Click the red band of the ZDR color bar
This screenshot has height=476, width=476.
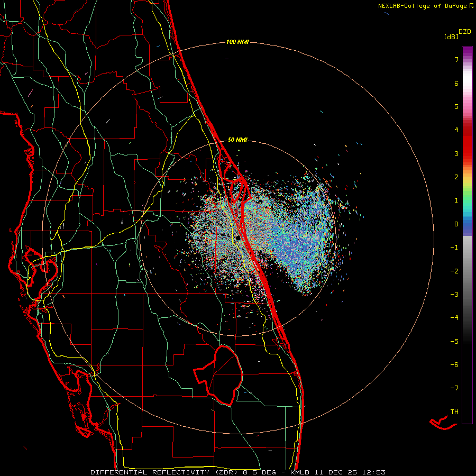point(467,141)
